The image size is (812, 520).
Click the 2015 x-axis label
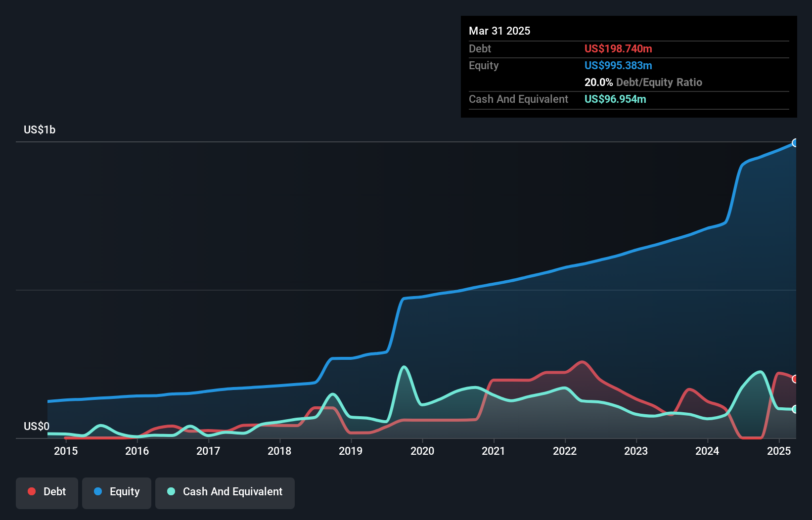click(x=66, y=451)
